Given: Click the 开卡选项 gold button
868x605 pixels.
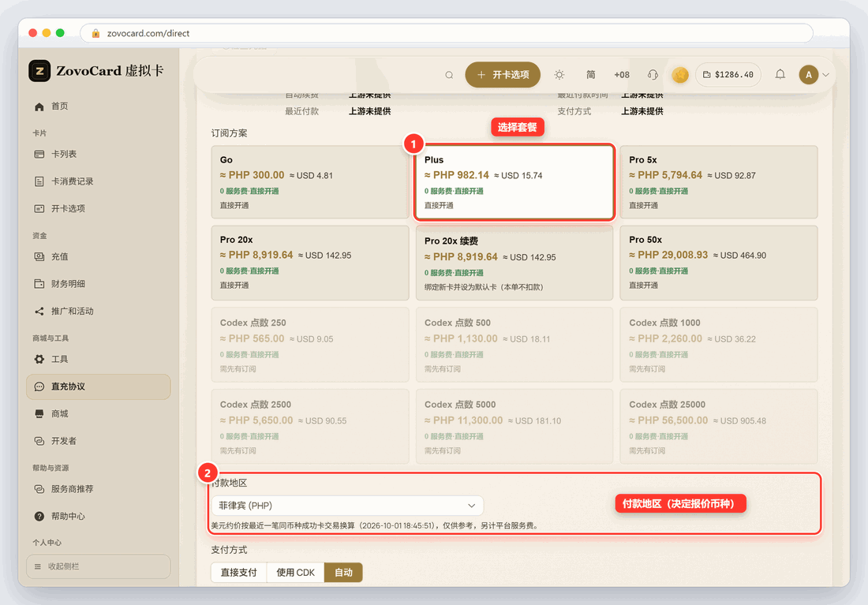Looking at the screenshot, I should click(x=503, y=75).
